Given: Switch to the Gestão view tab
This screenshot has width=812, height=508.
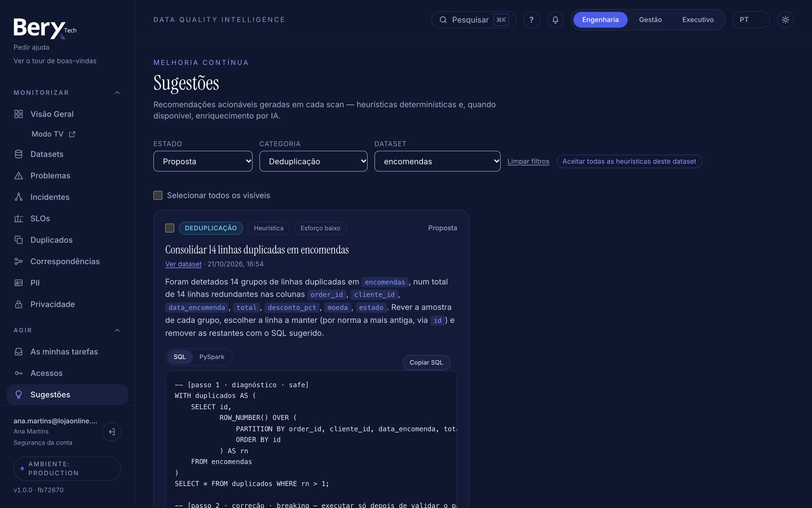Looking at the screenshot, I should (650, 20).
